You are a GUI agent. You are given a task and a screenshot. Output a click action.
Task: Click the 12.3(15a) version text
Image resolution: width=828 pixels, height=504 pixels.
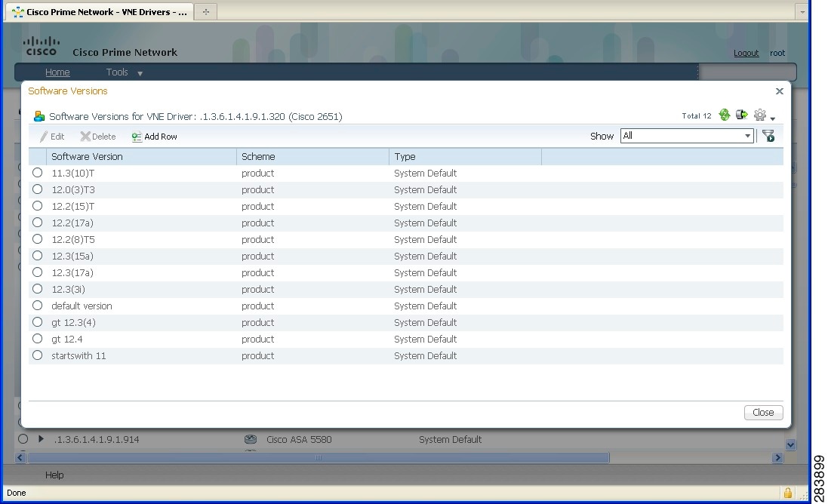[72, 256]
